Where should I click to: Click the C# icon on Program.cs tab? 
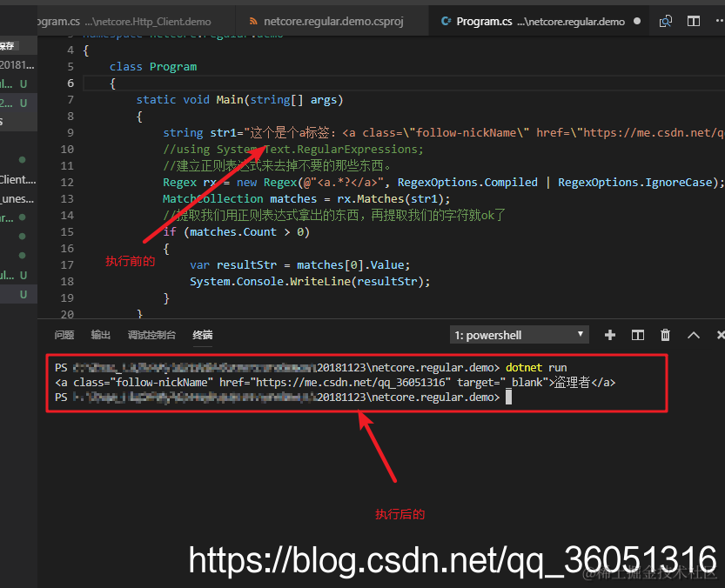[x=446, y=21]
